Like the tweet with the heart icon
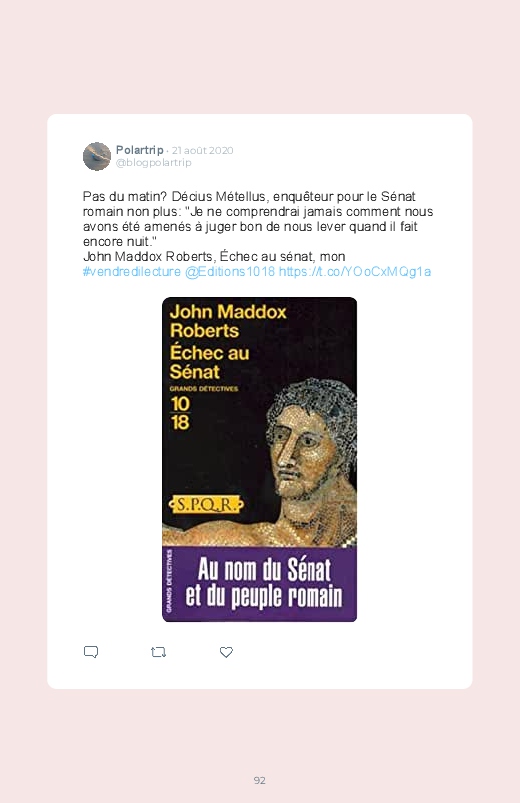This screenshot has height=803, width=520. 226,652
